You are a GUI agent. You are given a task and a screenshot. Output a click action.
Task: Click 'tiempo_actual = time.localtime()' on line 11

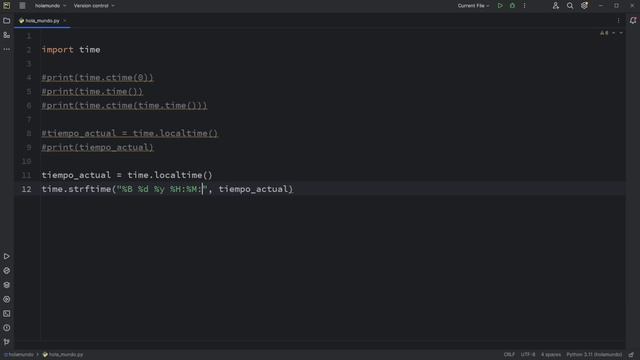tap(127, 175)
